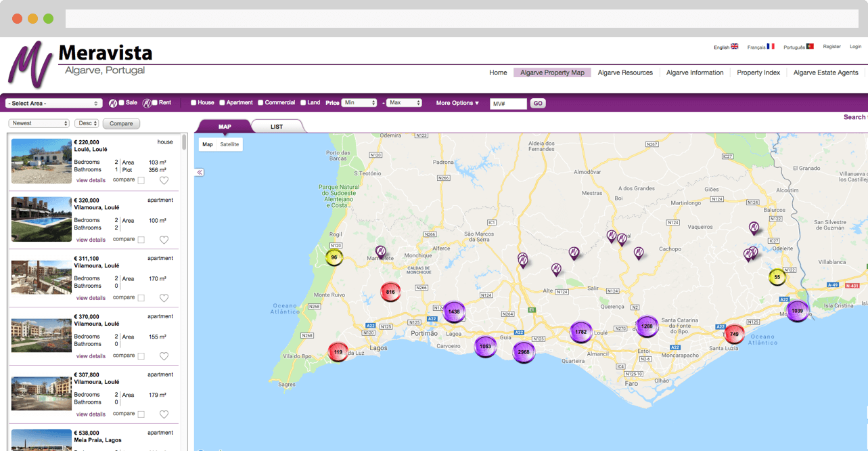Enable the Land filter checkbox
This screenshot has width=868, height=451.
pyautogui.click(x=303, y=103)
